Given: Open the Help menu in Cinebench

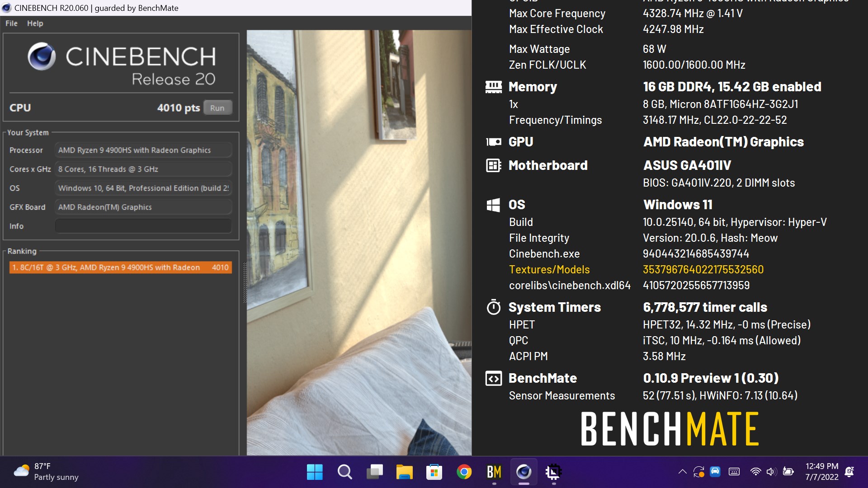Looking at the screenshot, I should click(35, 23).
